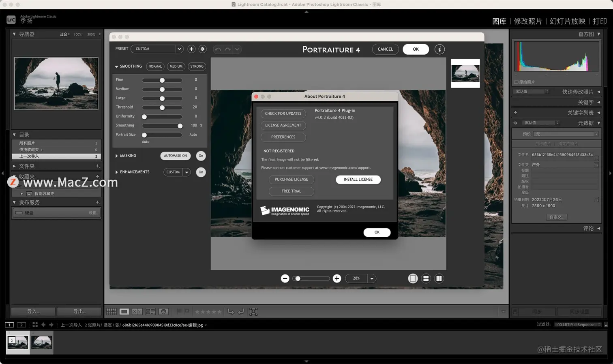Toggle Automask On button
This screenshot has height=364, width=613.
click(x=176, y=156)
